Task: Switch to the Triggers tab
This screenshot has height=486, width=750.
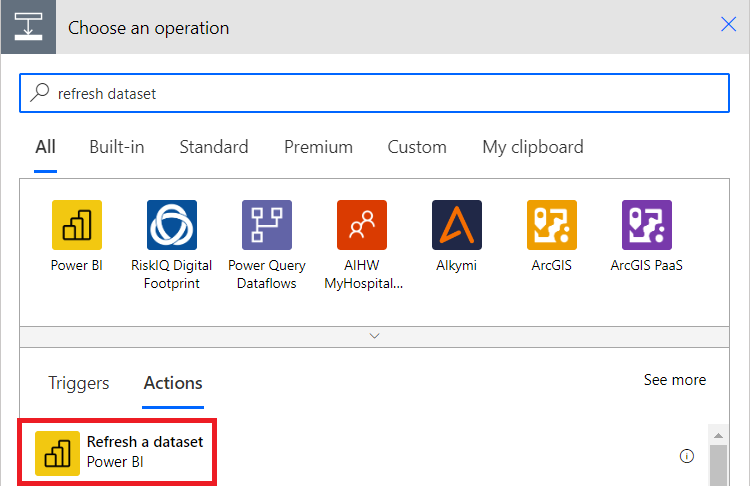Action: coord(78,383)
